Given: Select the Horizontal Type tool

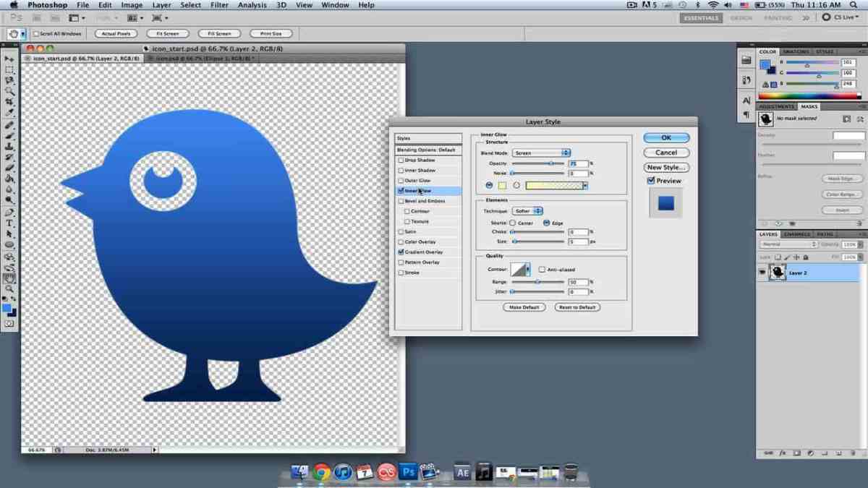Looking at the screenshot, I should (x=9, y=223).
